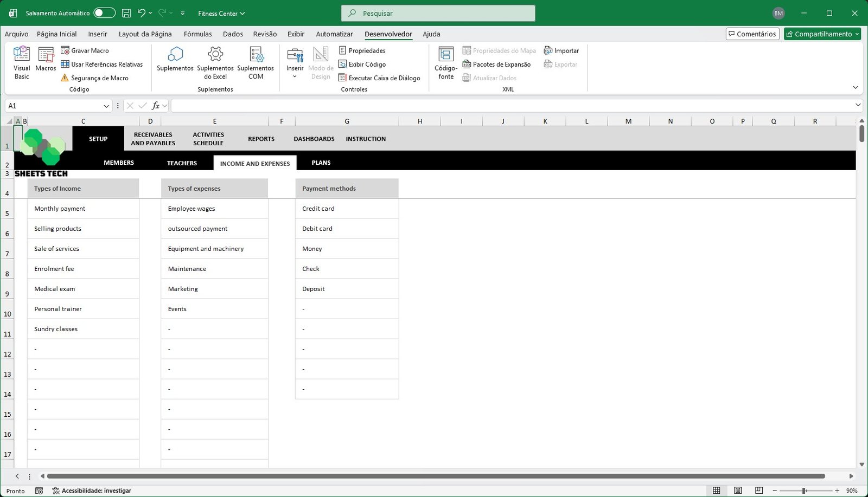The height and width of the screenshot is (497, 868).
Task: Open the Suplementos do Excel dialog
Action: [215, 63]
